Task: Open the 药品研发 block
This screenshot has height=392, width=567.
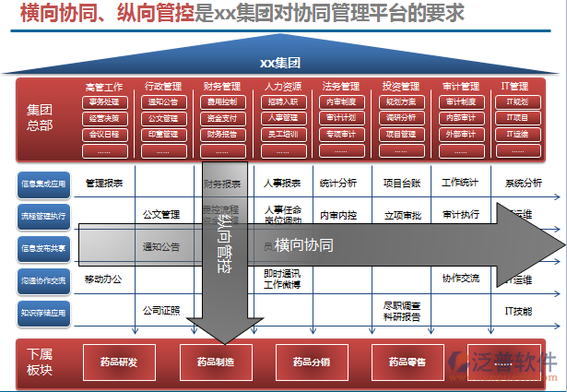Action: 119,362
